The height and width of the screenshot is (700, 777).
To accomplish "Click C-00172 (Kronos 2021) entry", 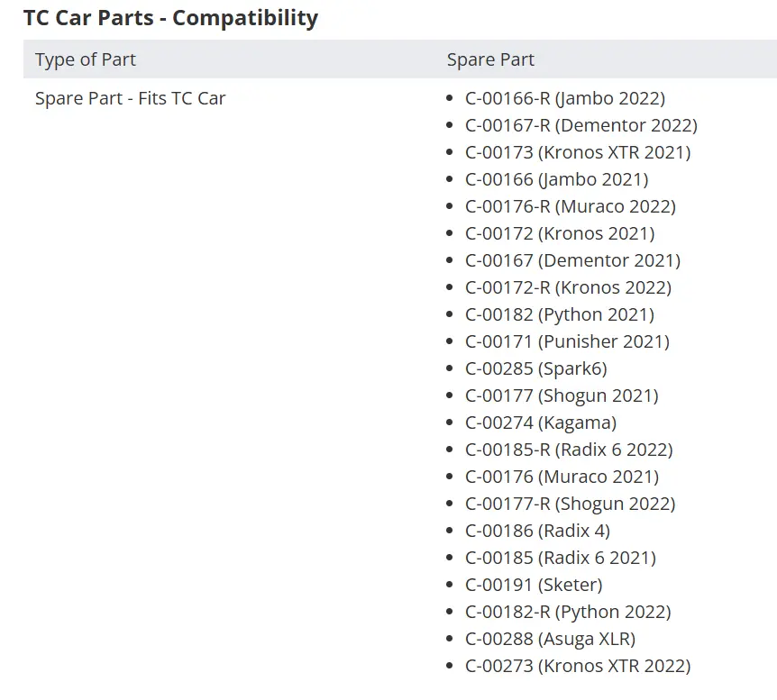I will point(560,233).
